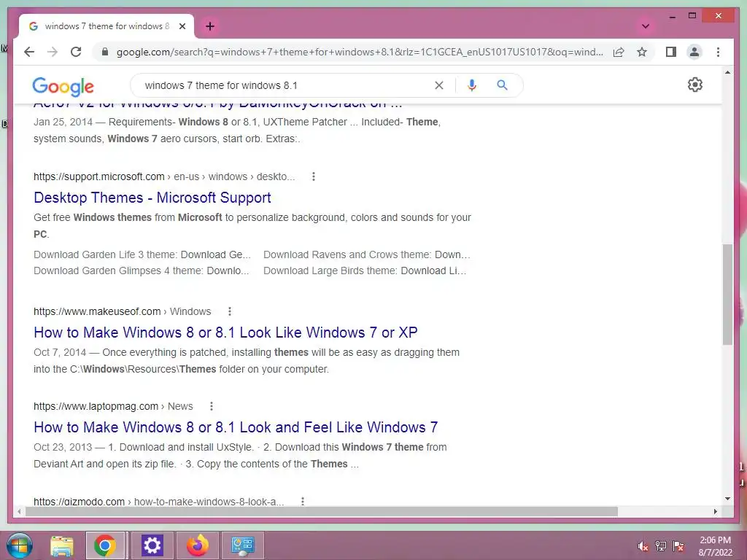Open the Control Panel taskbar icon
Viewport: 747px width, 560px height.
[242, 545]
